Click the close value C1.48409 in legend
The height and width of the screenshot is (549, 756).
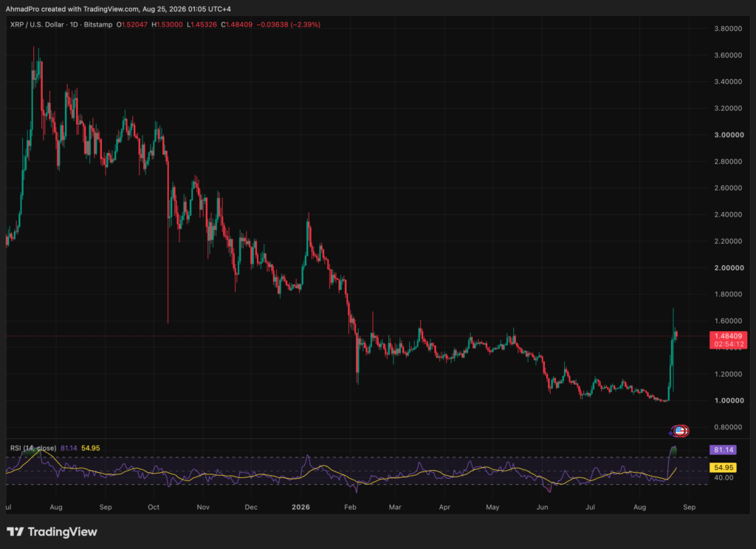237,24
